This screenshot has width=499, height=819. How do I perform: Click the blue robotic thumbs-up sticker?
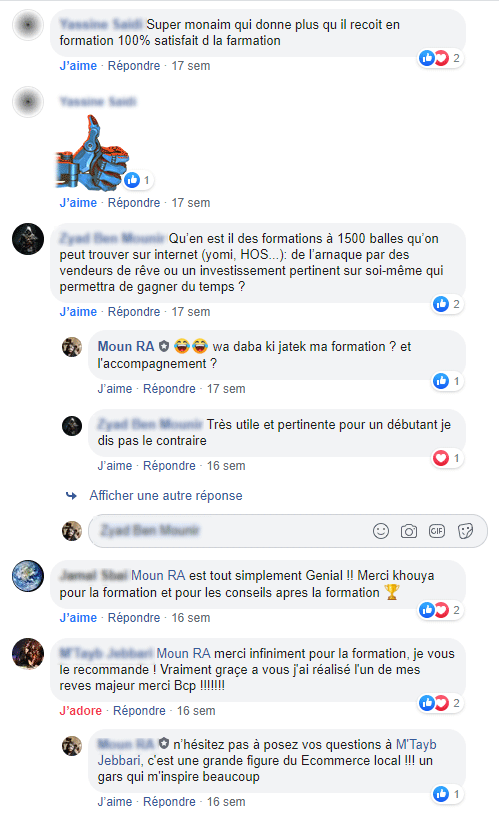point(91,153)
